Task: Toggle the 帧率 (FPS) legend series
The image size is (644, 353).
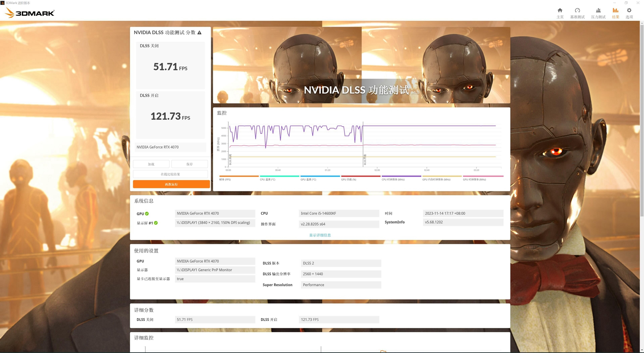Action: 225,180
